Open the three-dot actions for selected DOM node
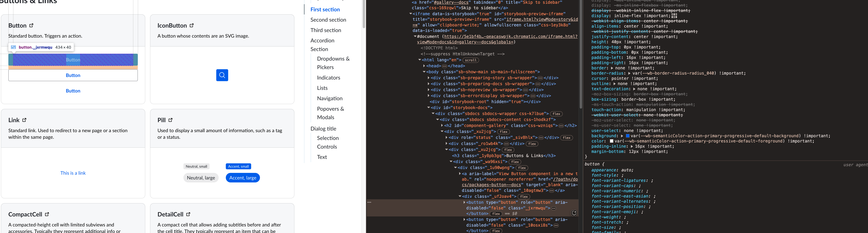The image size is (868, 233). (x=369, y=202)
